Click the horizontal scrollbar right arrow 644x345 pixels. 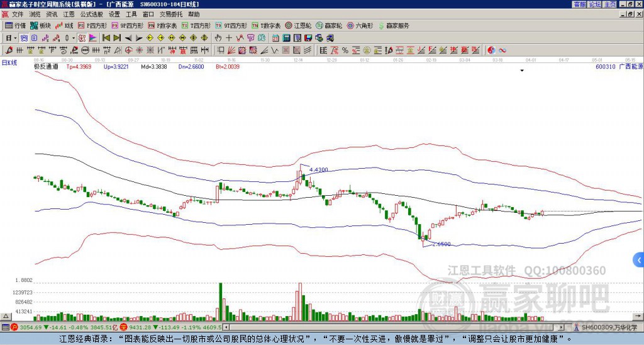pyautogui.click(x=562, y=327)
